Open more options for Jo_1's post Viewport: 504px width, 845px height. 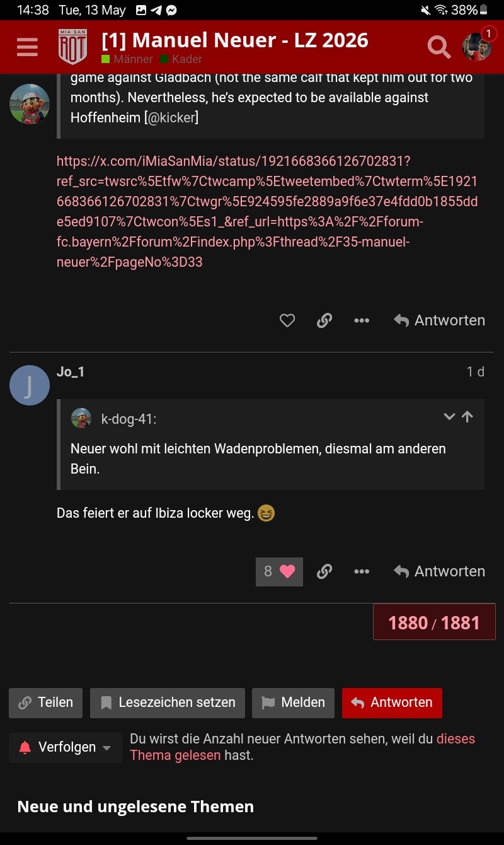[x=362, y=571]
